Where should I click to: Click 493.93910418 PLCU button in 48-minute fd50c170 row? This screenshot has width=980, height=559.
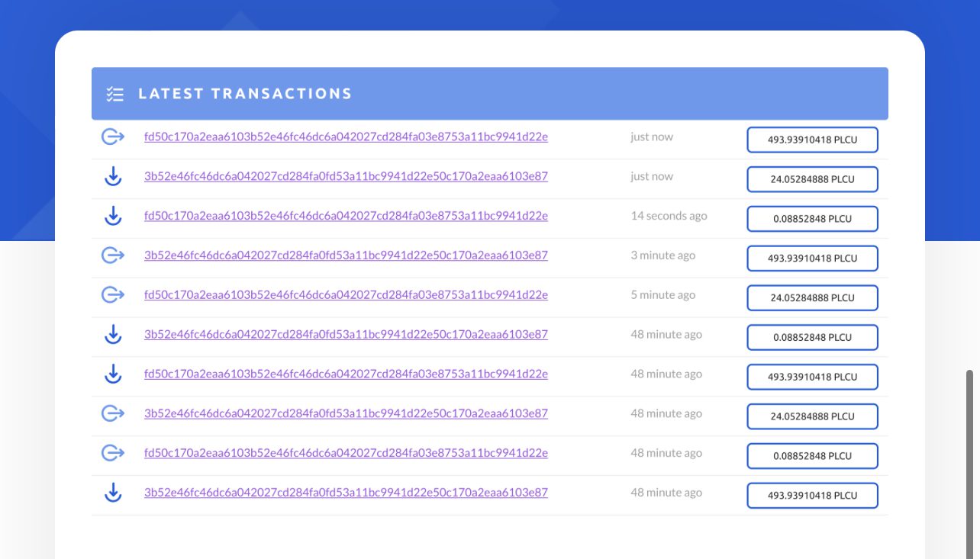pyautogui.click(x=812, y=377)
